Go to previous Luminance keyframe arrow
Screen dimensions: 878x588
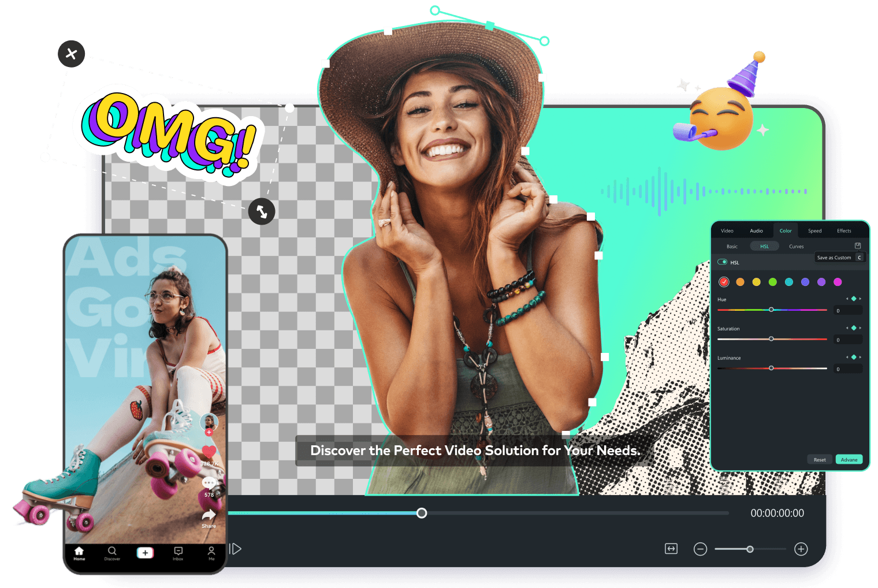[847, 357]
